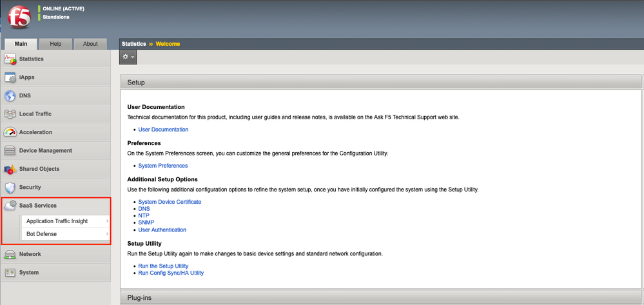
Task: Click the Acceleration gauge icon
Action: 10,132
